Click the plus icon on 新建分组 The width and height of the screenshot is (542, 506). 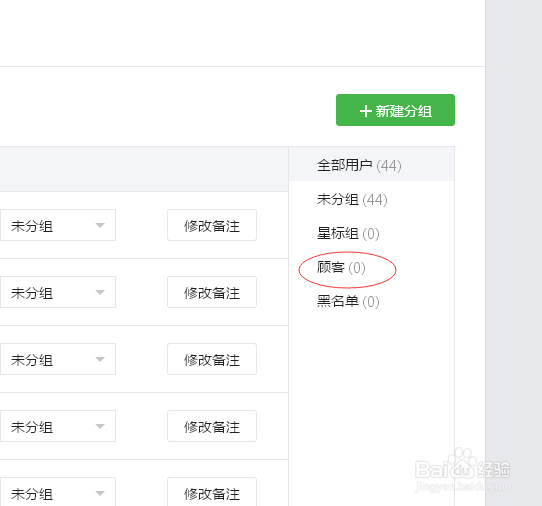click(365, 111)
